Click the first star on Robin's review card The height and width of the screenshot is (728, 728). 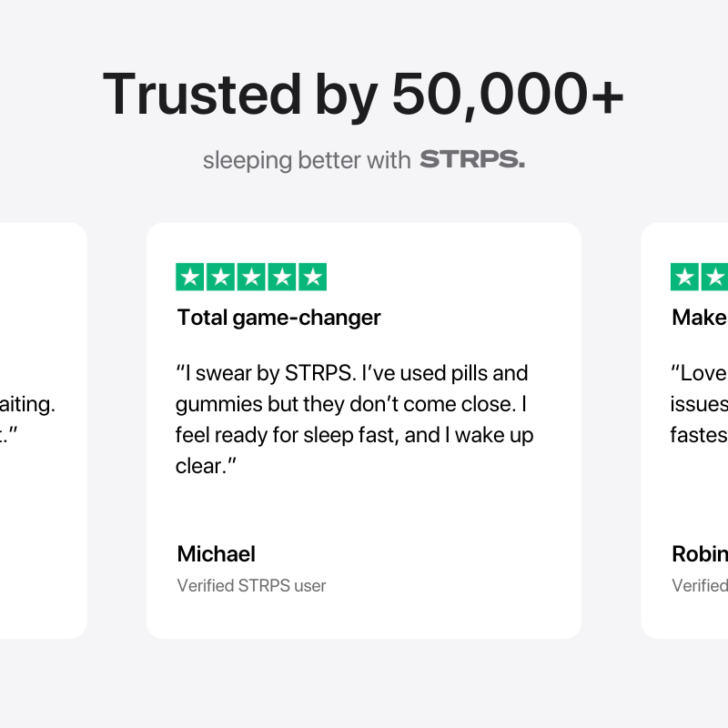(x=684, y=277)
